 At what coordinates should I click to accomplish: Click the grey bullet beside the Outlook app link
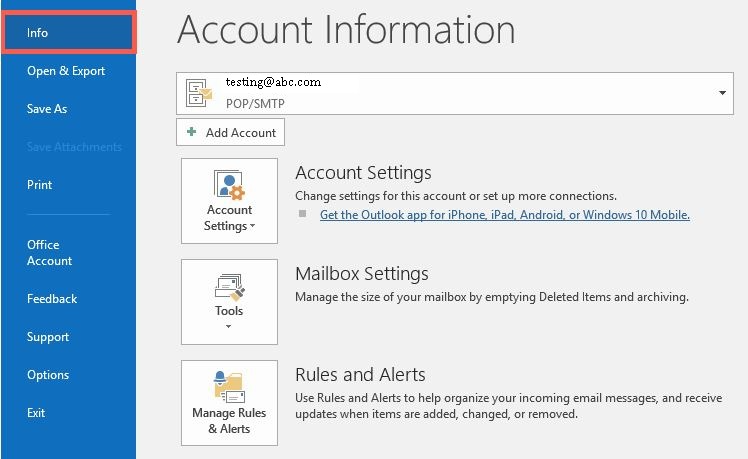point(302,213)
